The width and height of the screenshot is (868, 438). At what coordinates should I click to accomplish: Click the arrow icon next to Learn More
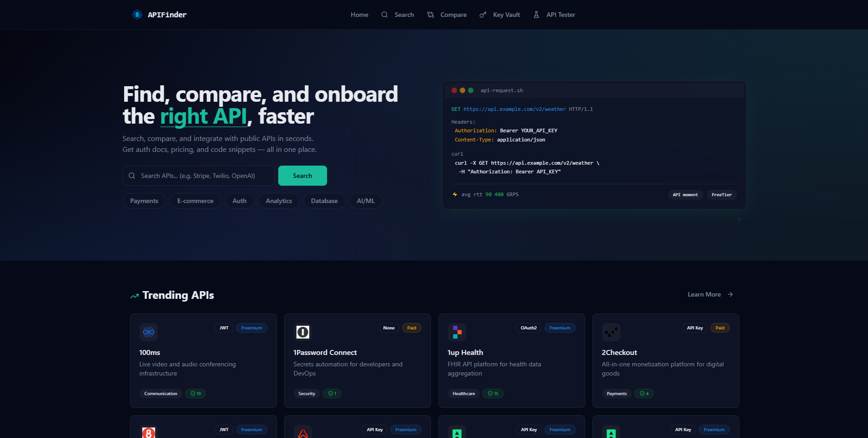click(x=730, y=294)
